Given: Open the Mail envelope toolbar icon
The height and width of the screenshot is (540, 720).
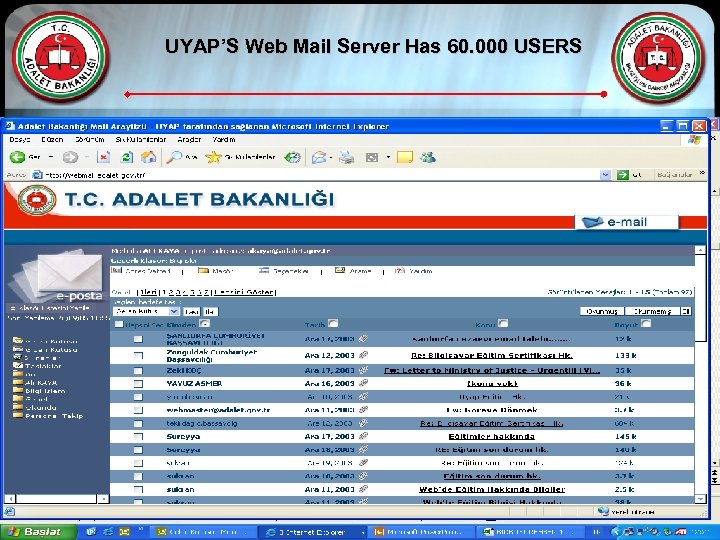Looking at the screenshot, I should pyautogui.click(x=318, y=158).
